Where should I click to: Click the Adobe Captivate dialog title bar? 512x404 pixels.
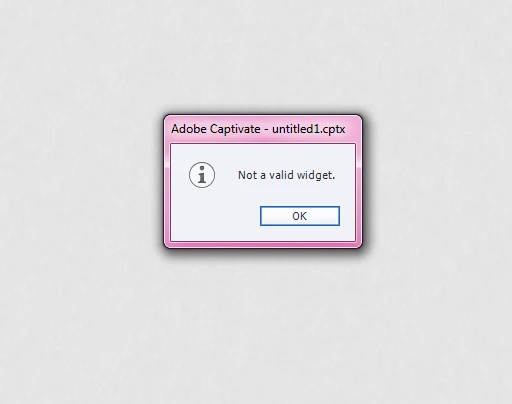tap(263, 129)
